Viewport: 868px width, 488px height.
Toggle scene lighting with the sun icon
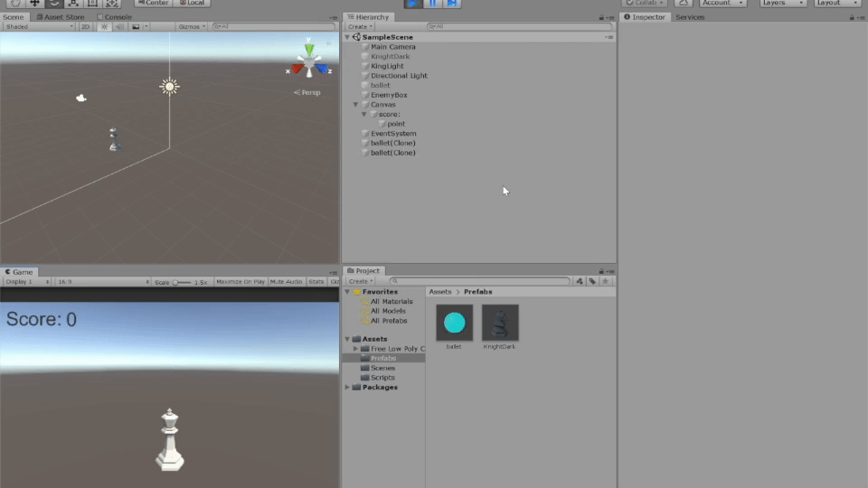[104, 27]
